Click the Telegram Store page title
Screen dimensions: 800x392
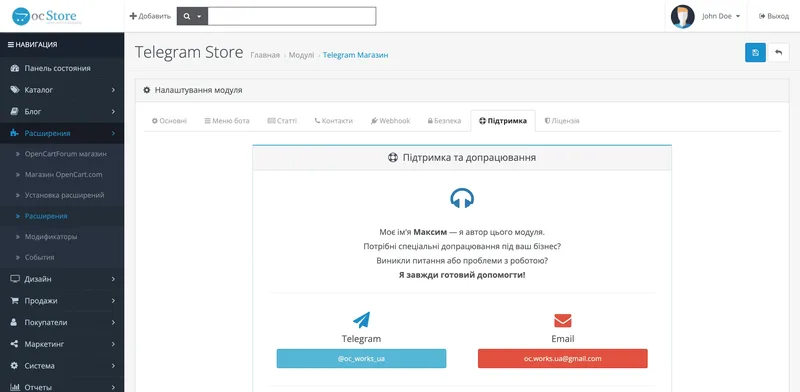(189, 52)
